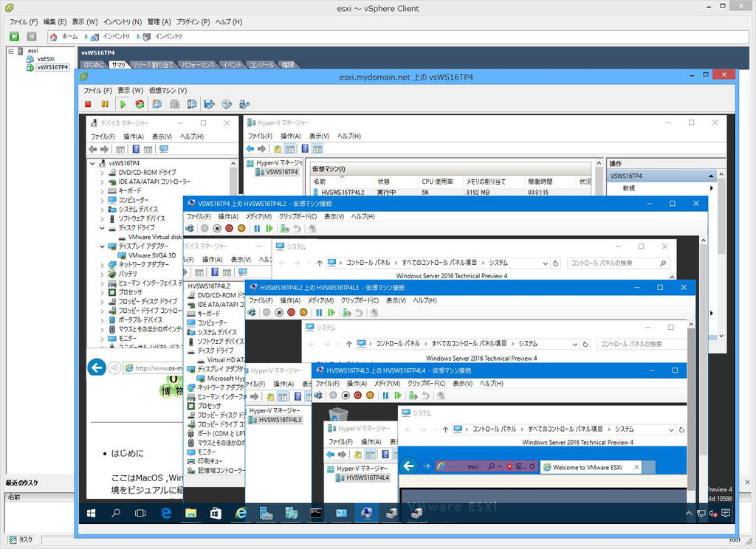
Task: Switch to the パフォーマンス tab in vSphere Client
Action: [x=198, y=65]
